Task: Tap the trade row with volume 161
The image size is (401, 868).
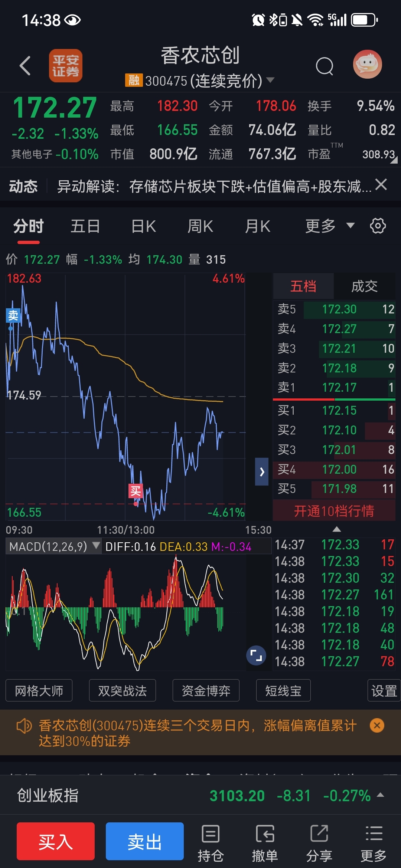Action: 334,595
